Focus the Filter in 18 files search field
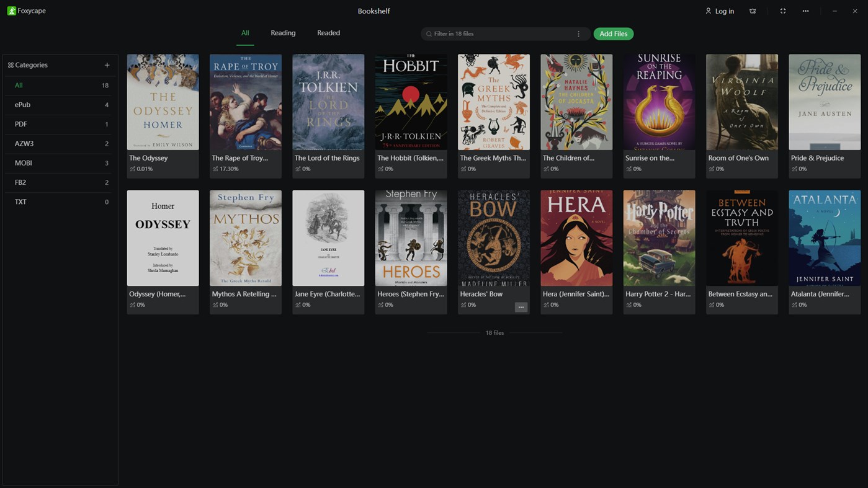The width and height of the screenshot is (868, 488). coord(506,34)
